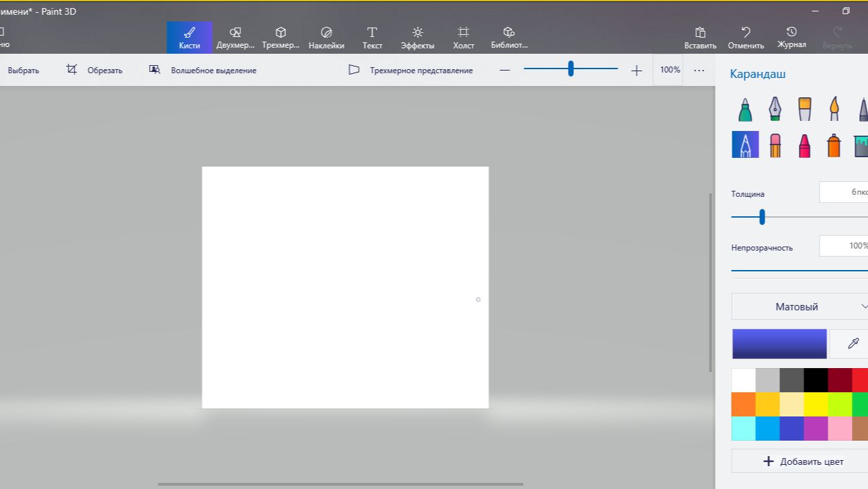
Task: Undo with the Отменить icon
Action: pos(746,38)
